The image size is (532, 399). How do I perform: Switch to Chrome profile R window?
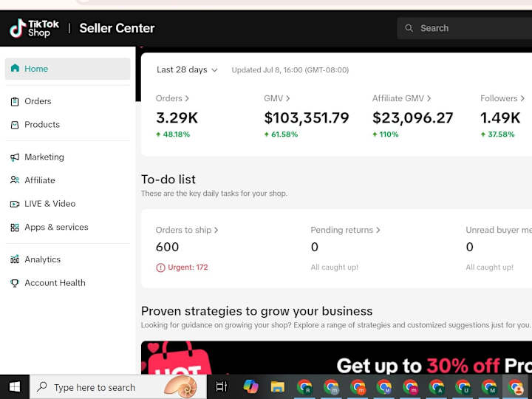point(304,386)
